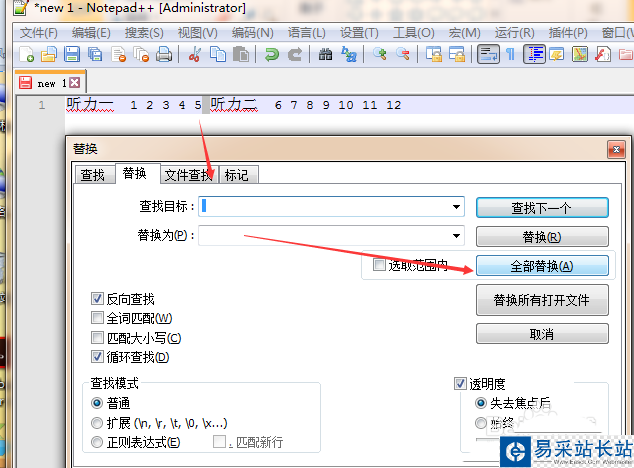Click the 全部替换(A) button
This screenshot has width=634, height=468.
pyautogui.click(x=542, y=266)
